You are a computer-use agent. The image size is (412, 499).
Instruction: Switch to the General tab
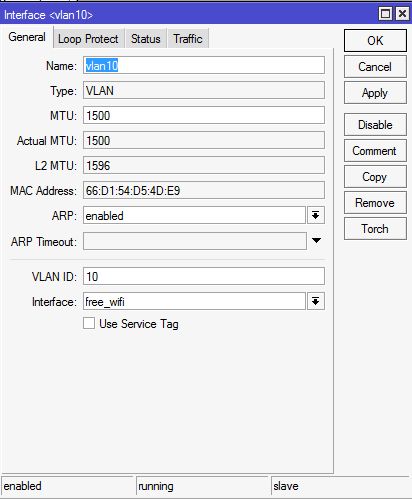[27, 37]
